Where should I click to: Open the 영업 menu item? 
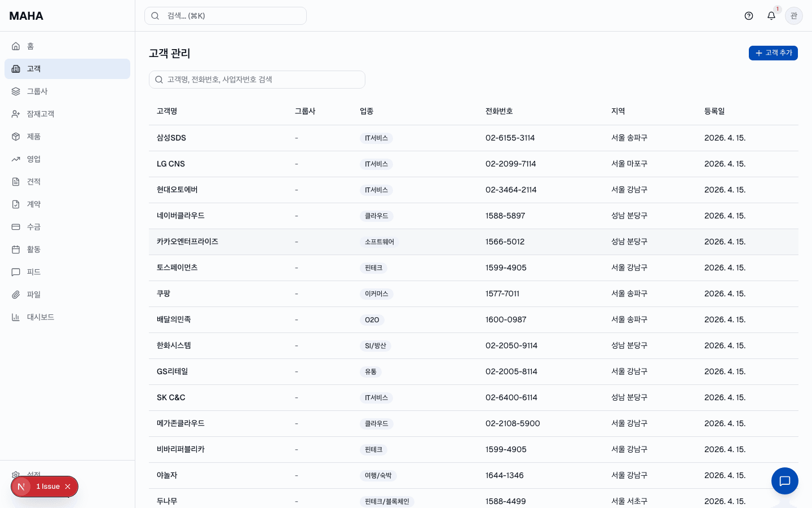[x=67, y=159]
